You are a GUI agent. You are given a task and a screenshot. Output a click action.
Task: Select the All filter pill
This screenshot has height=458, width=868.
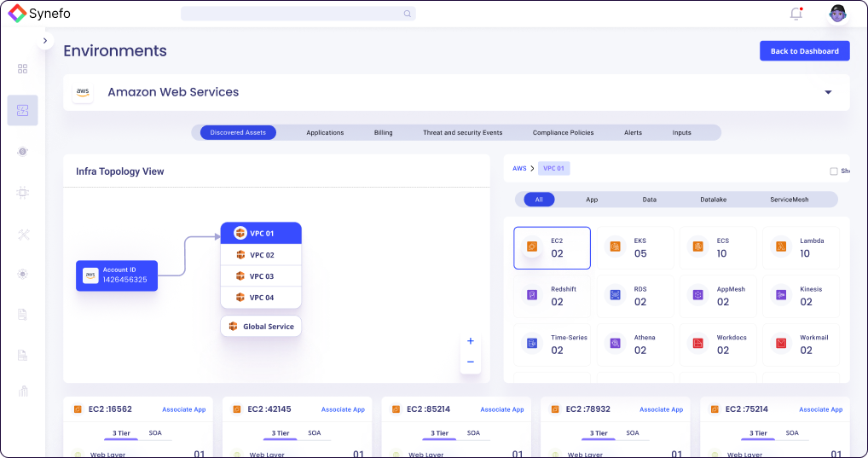[539, 200]
